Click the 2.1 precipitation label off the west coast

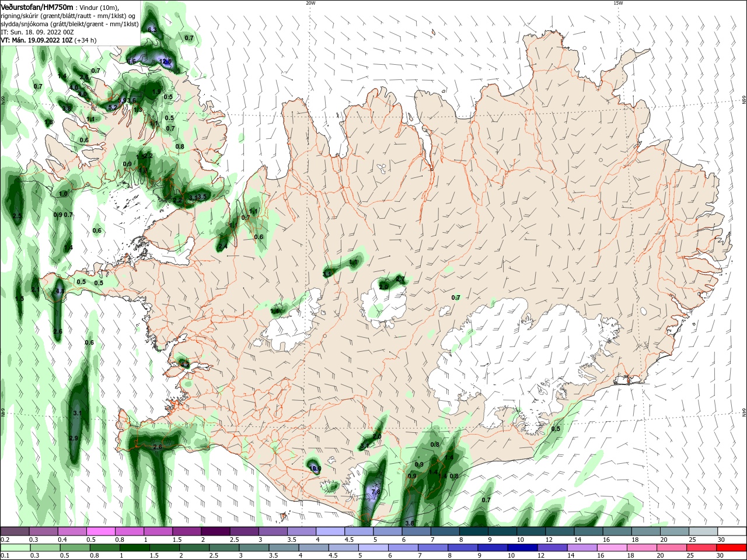point(35,290)
